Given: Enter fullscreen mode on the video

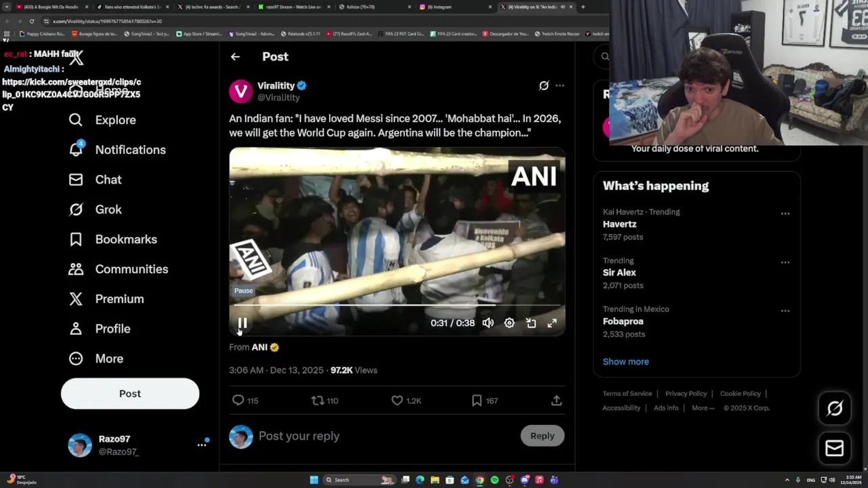Looking at the screenshot, I should [x=552, y=323].
